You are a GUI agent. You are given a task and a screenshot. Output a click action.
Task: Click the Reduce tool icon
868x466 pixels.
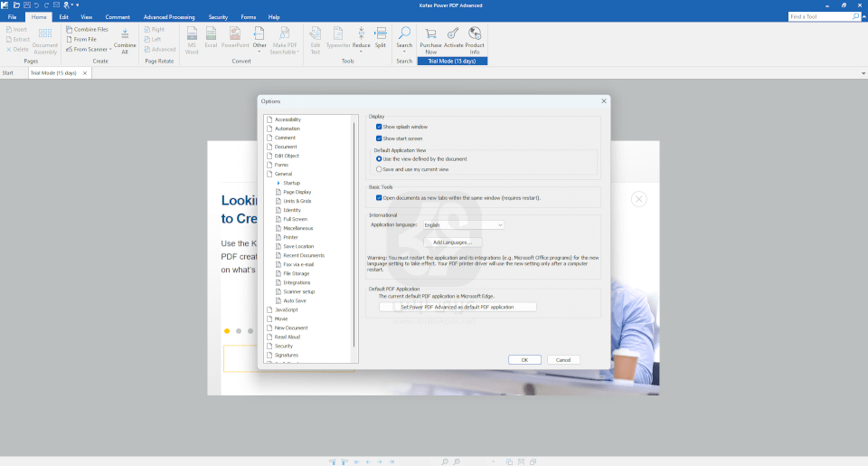tap(361, 33)
